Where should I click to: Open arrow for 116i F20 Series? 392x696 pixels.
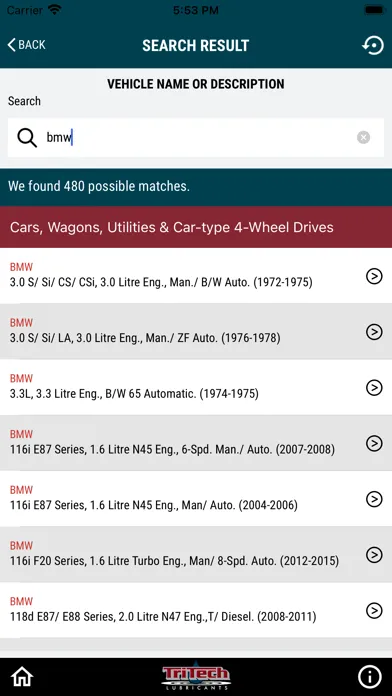click(374, 554)
